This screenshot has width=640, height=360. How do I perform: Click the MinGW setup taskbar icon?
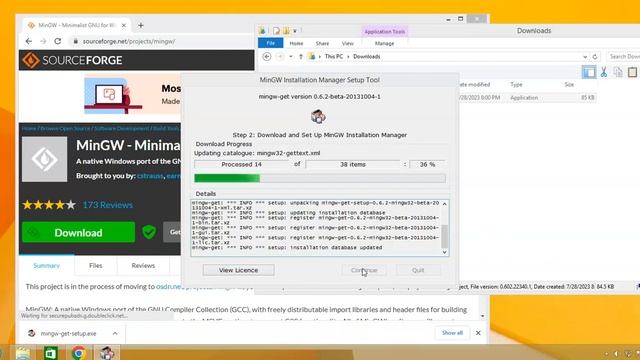pos(107,353)
